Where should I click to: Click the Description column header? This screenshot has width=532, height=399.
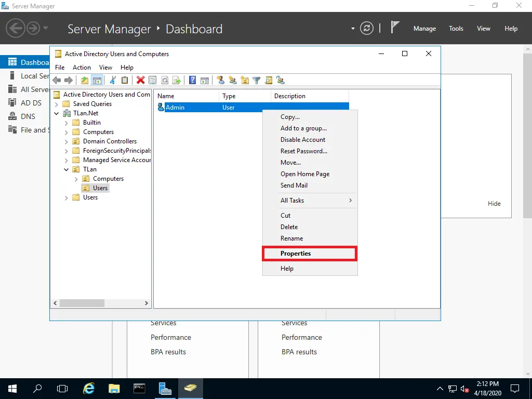click(x=310, y=96)
